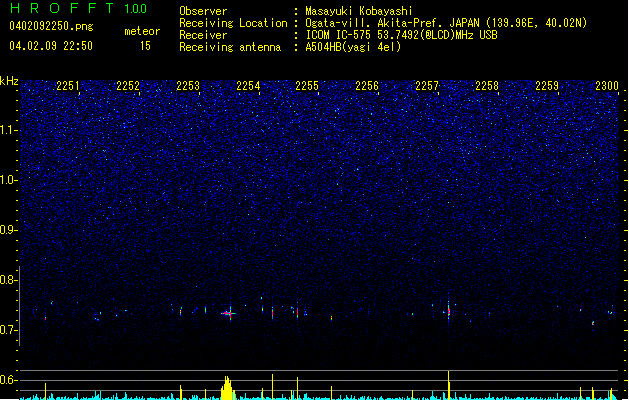Click the 'Receiving Location' label
The width and height of the screenshot is (629, 400).
tap(233, 23)
